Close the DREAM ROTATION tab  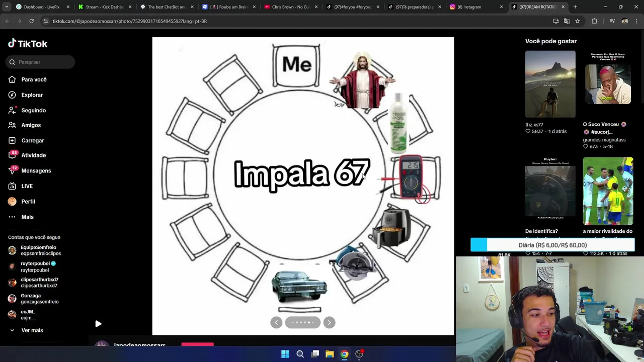pyautogui.click(x=563, y=7)
